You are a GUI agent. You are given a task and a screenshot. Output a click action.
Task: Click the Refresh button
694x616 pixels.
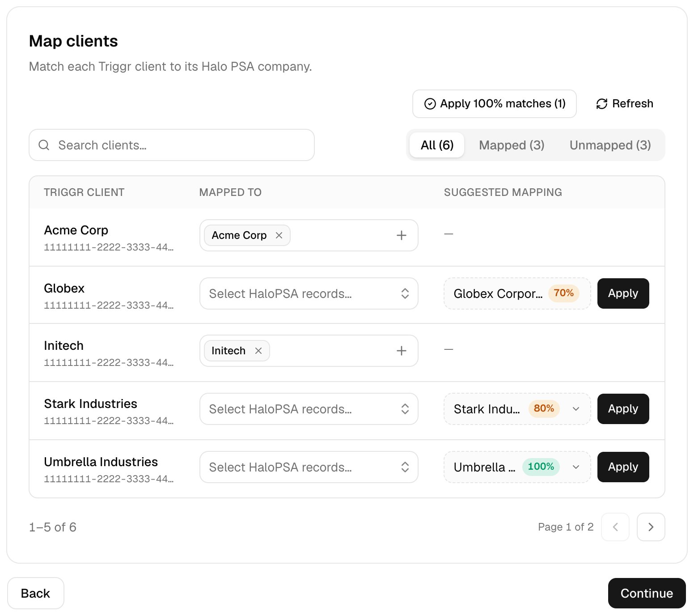pyautogui.click(x=625, y=104)
